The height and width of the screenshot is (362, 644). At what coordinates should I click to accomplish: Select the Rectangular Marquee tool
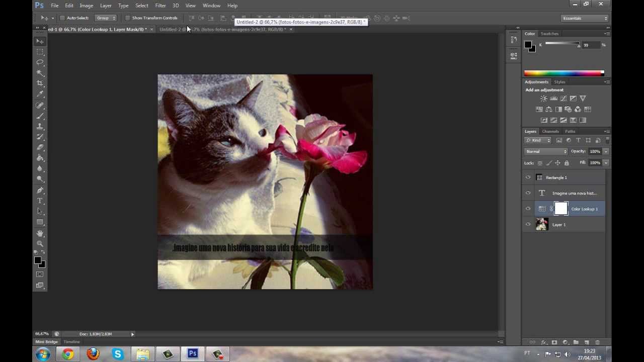click(x=40, y=52)
